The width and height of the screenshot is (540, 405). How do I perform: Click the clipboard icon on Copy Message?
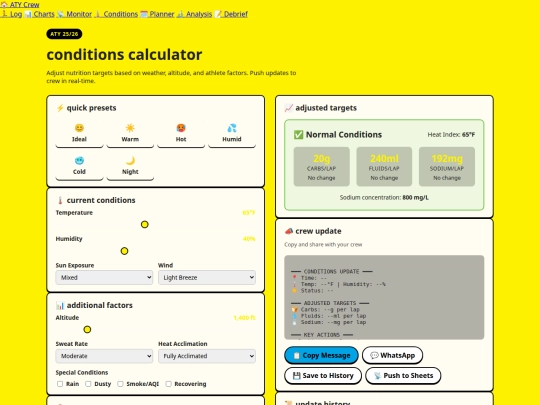pyautogui.click(x=297, y=355)
